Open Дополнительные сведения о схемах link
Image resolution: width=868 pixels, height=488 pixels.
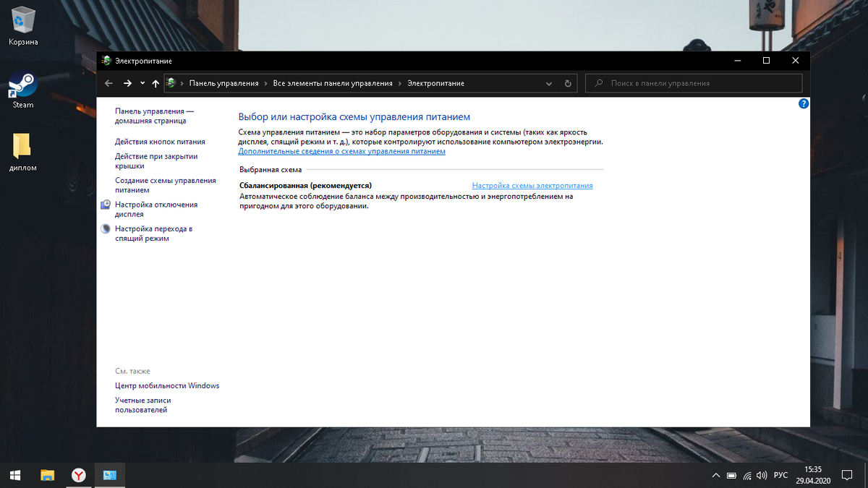342,152
